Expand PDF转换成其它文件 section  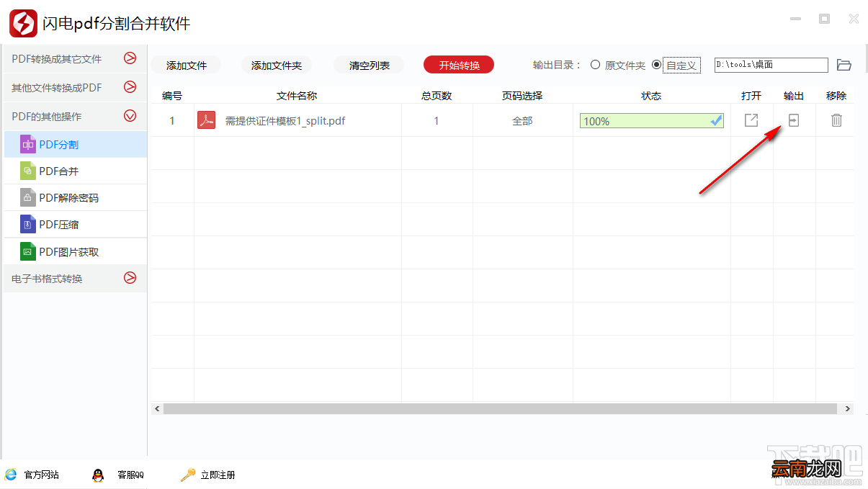click(x=130, y=58)
